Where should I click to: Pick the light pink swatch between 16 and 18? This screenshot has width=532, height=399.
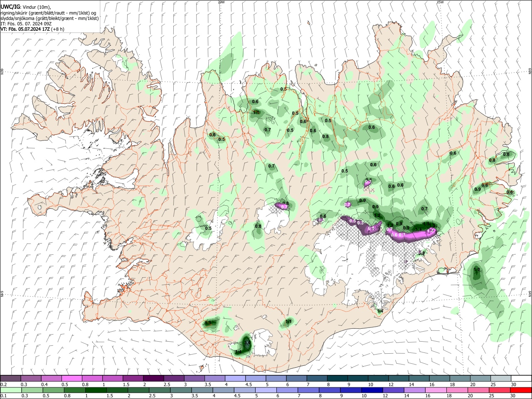point(436,390)
